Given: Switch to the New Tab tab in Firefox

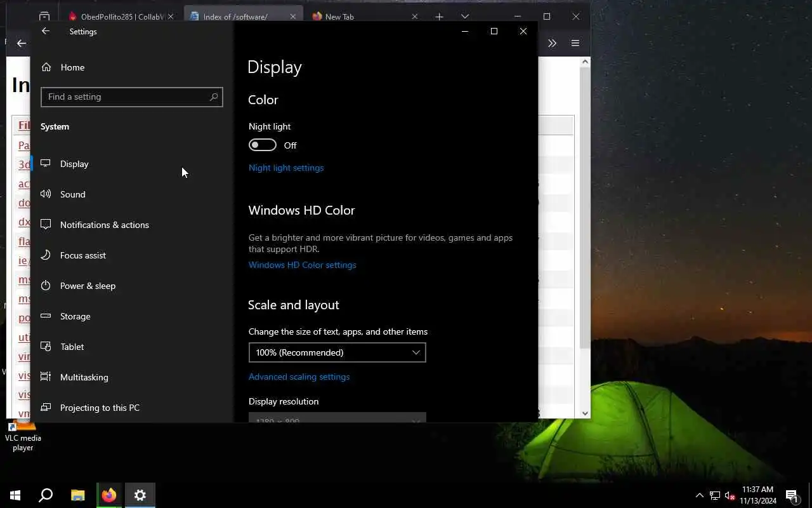Looking at the screenshot, I should [365, 17].
